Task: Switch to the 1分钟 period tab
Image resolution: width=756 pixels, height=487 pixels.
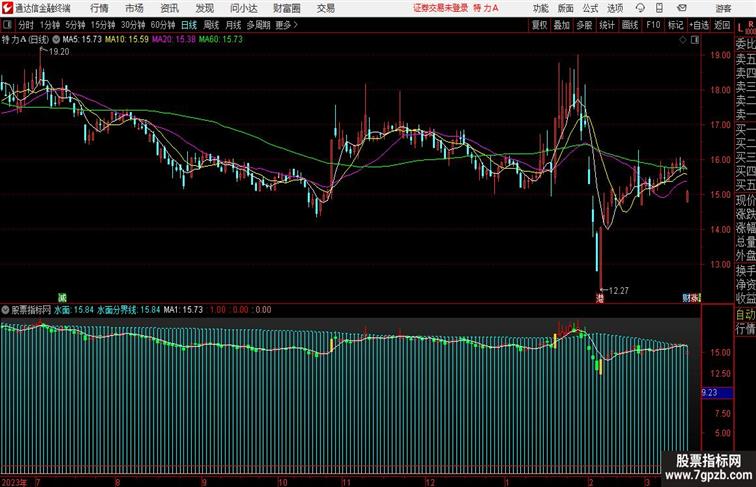Action: [50, 25]
